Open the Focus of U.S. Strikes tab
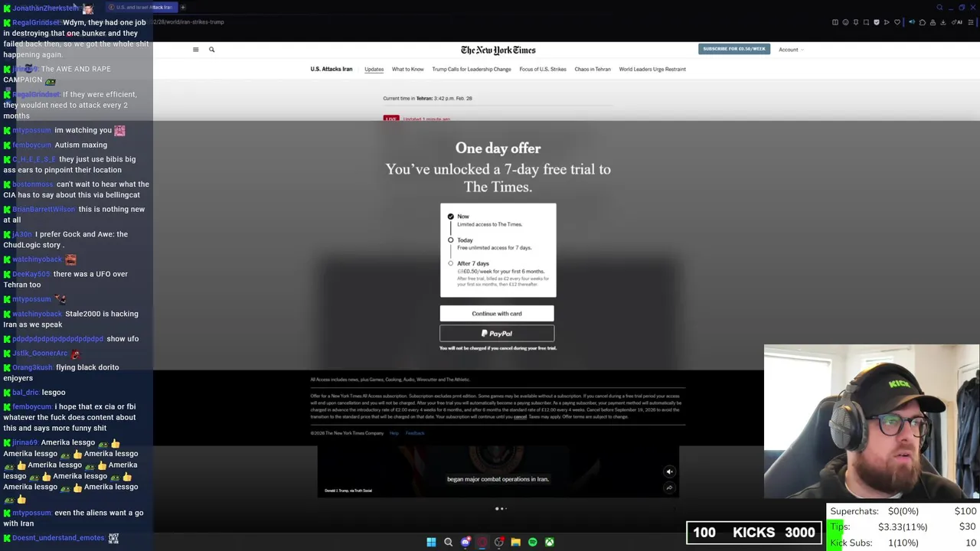The height and width of the screenshot is (551, 980). click(x=543, y=69)
